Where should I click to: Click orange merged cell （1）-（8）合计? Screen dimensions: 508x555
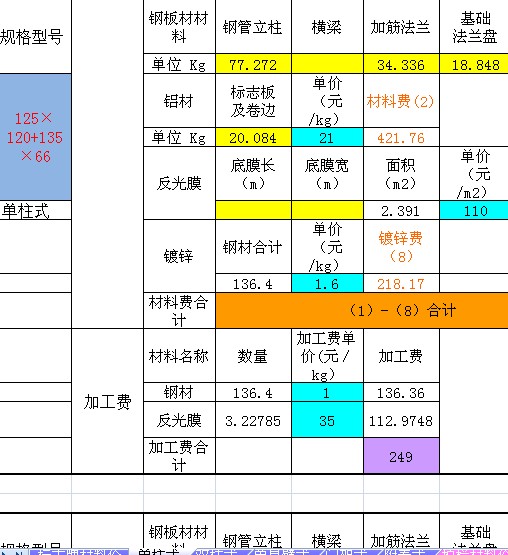pos(362,310)
